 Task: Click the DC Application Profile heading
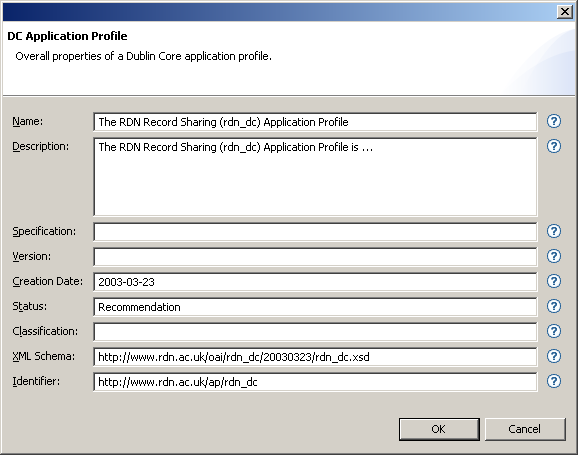click(67, 36)
